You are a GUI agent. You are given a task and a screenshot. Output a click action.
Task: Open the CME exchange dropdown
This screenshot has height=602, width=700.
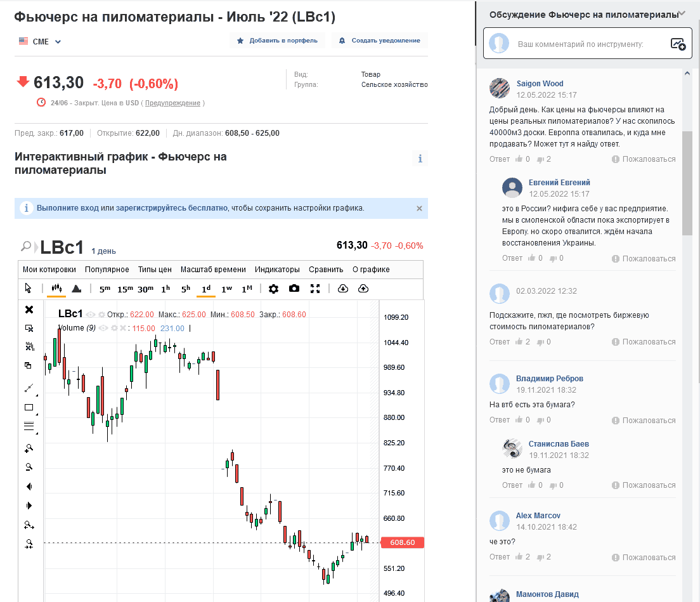(40, 41)
